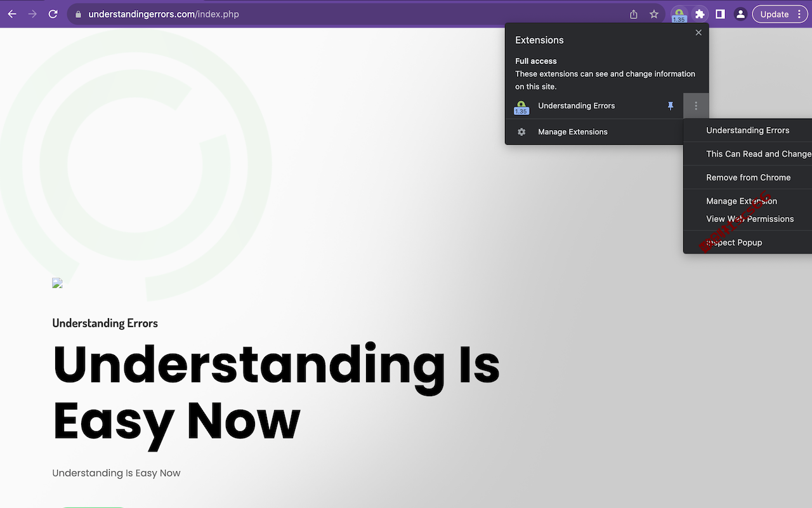Close the Extensions popup panel

coord(698,32)
